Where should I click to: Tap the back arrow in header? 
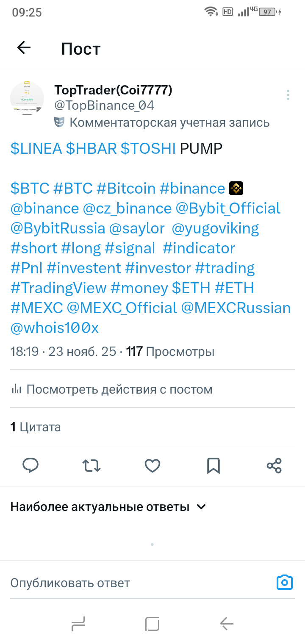tap(24, 48)
